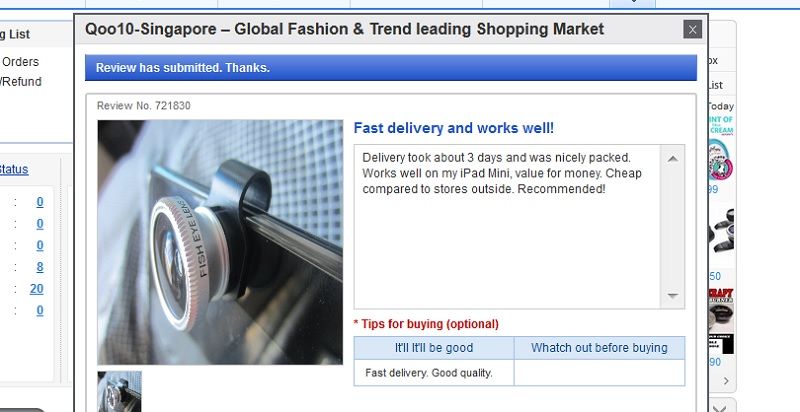The image size is (800, 412).
Task: Click the "Fast delivery. Good quality." tip cell
Action: [x=433, y=373]
